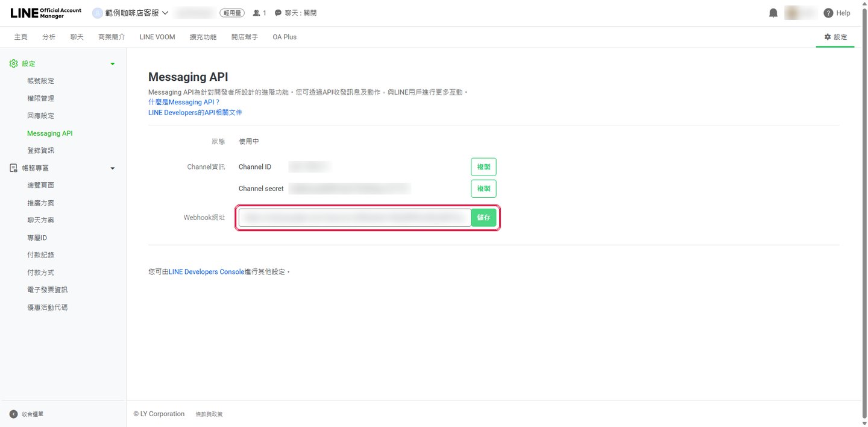This screenshot has height=427, width=868.
Task: Open 登錄資訊 in the sidebar
Action: coord(40,151)
